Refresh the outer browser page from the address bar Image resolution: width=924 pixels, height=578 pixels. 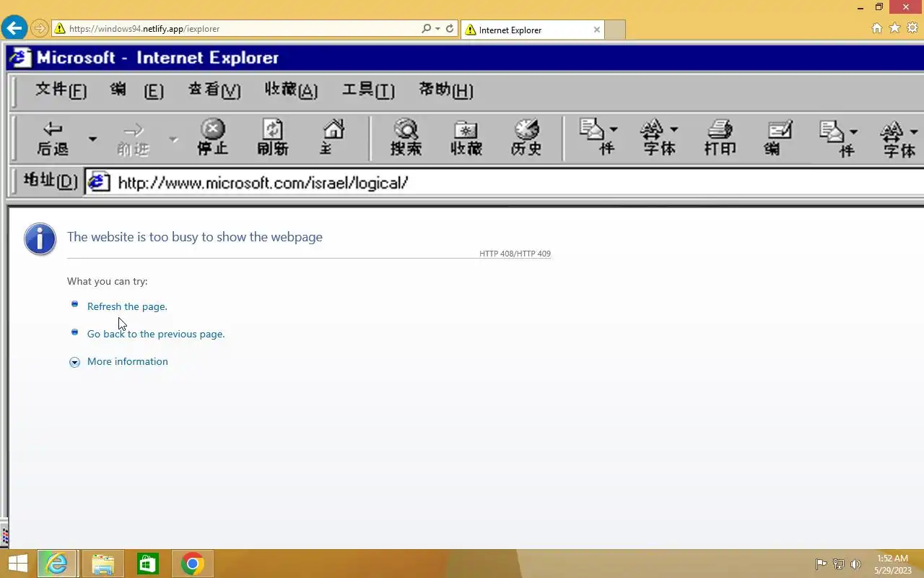tap(450, 29)
